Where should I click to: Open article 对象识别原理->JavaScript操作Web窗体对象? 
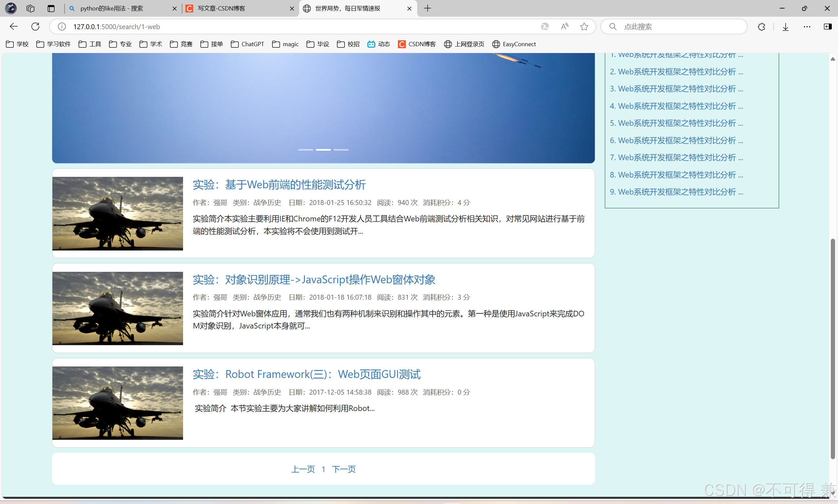pos(314,280)
